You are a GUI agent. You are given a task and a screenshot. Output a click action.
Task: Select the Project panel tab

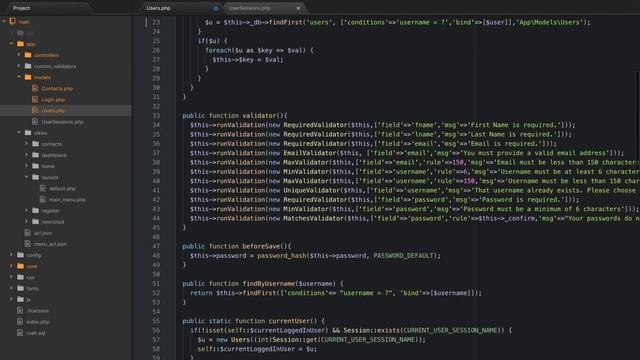coord(21,8)
